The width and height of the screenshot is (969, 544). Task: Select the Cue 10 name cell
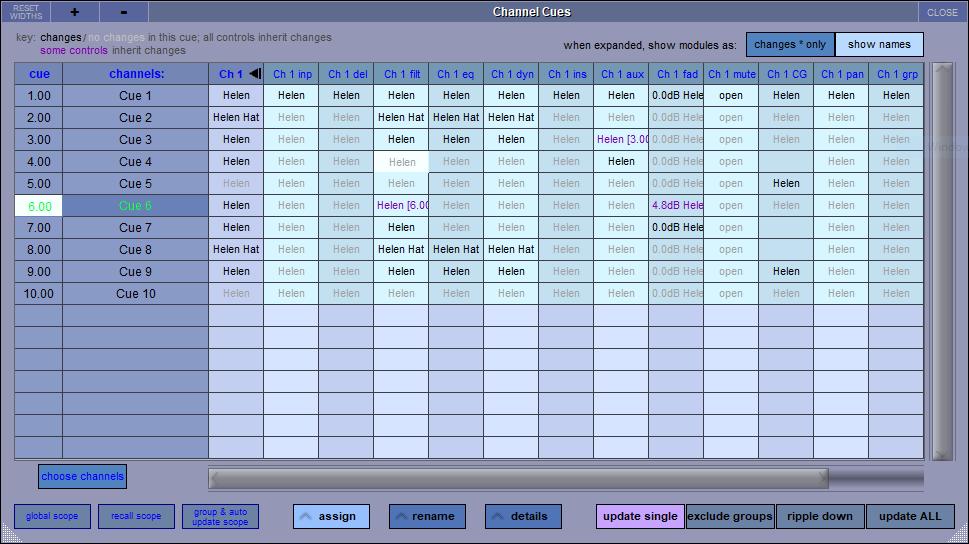135,294
